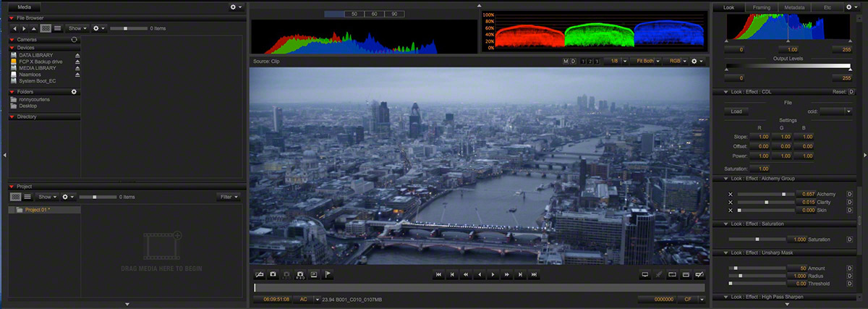Open the Fit Both zoom dropdown
The width and height of the screenshot is (868, 309).
(x=647, y=62)
